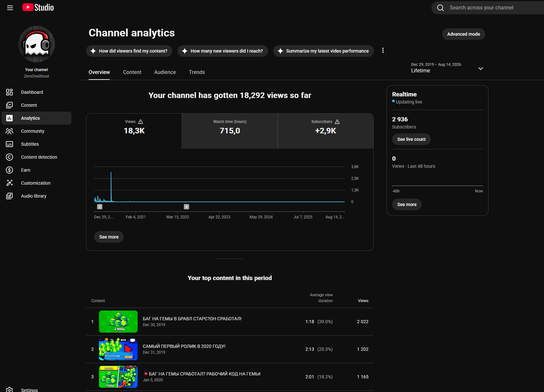Open the three-dot more options menu
The width and height of the screenshot is (544, 392).
pos(383,50)
